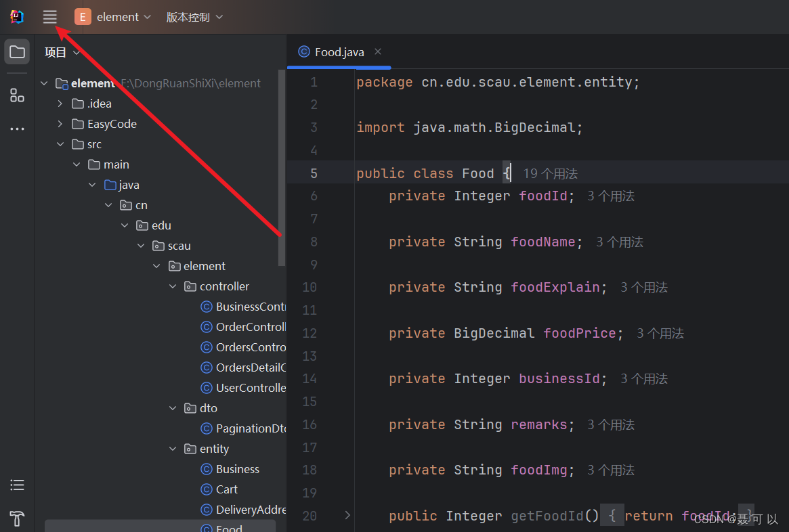The width and height of the screenshot is (789, 532).
Task: Click the remarks field name in code
Action: pyautogui.click(x=539, y=425)
